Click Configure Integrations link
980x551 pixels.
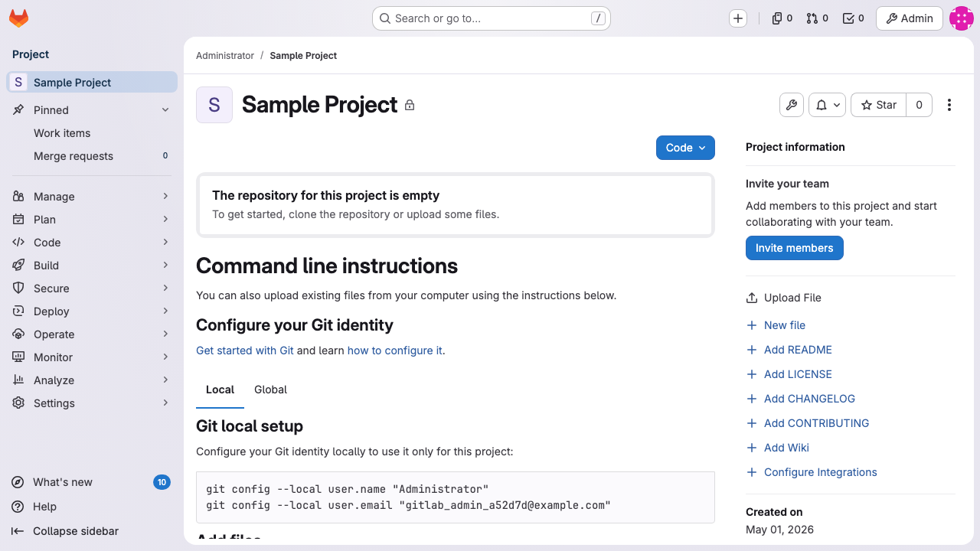[812, 472]
